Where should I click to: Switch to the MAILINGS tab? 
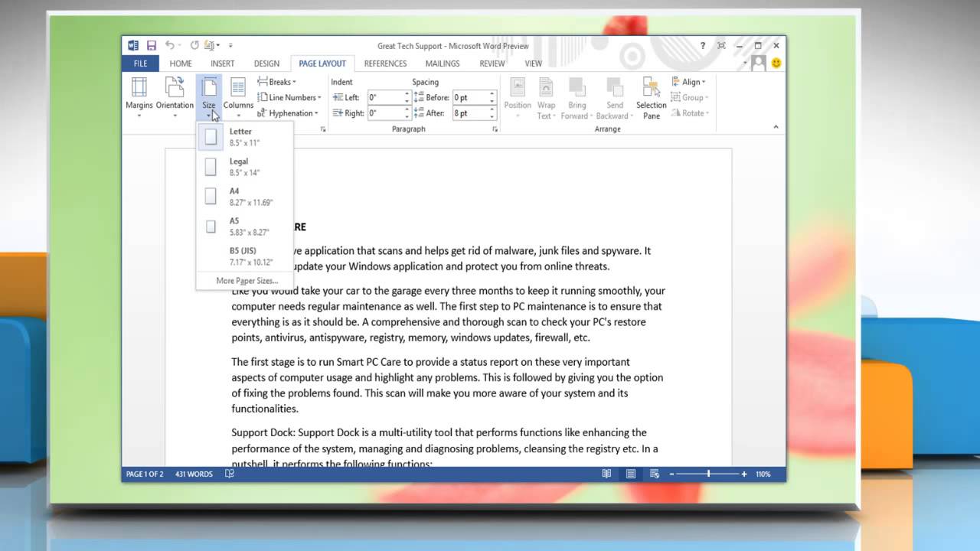pyautogui.click(x=443, y=64)
